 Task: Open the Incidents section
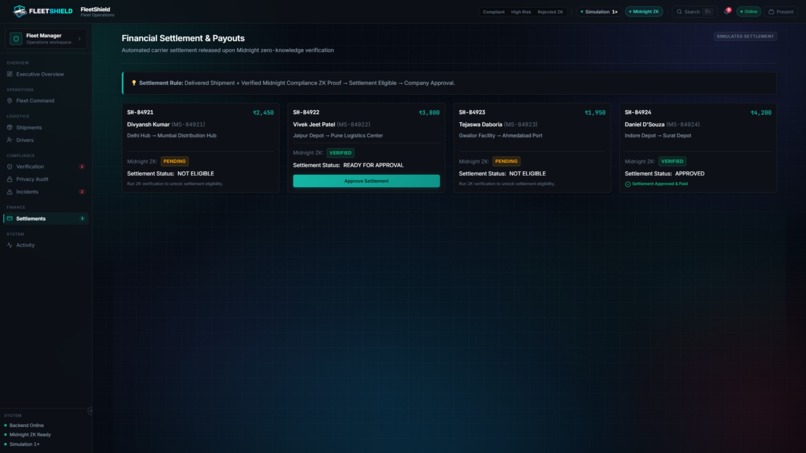tap(46, 192)
